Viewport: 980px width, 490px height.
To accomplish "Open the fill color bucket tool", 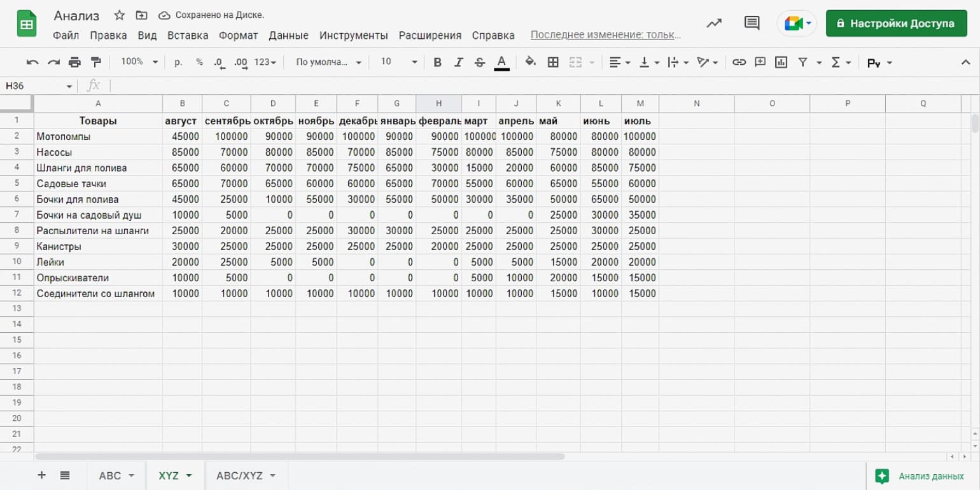I will (x=530, y=62).
